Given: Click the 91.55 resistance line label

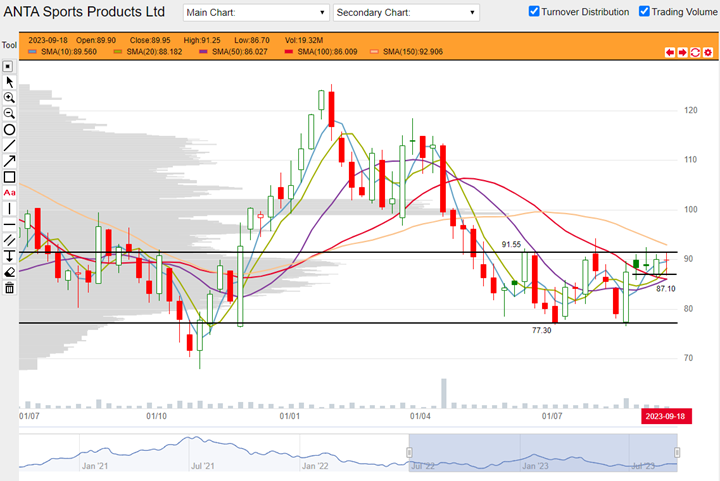Looking at the screenshot, I should 511,245.
